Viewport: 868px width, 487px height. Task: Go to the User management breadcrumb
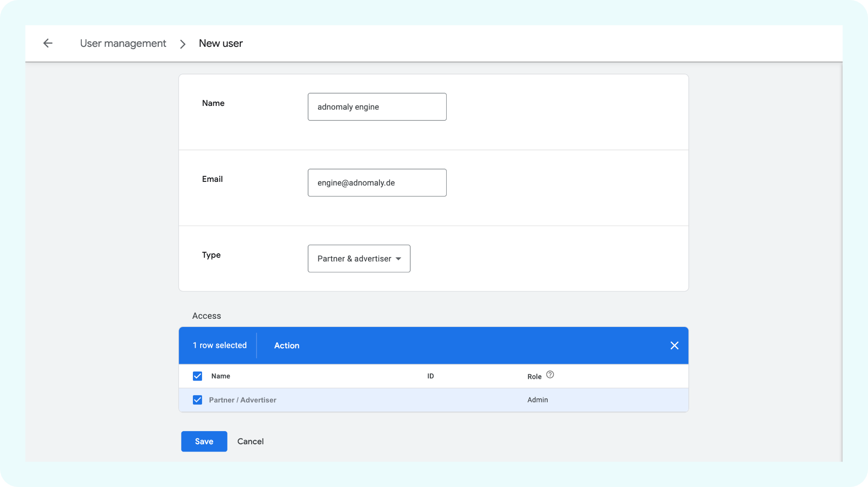coord(123,43)
